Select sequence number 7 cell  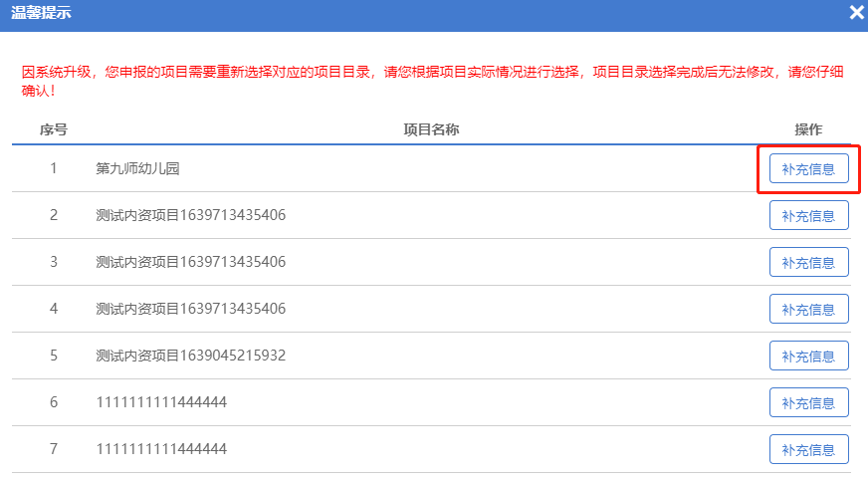click(54, 449)
